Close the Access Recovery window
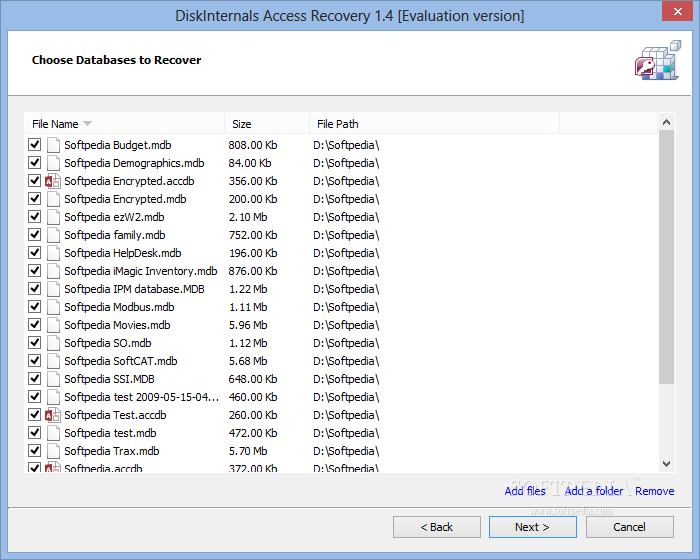 677,11
